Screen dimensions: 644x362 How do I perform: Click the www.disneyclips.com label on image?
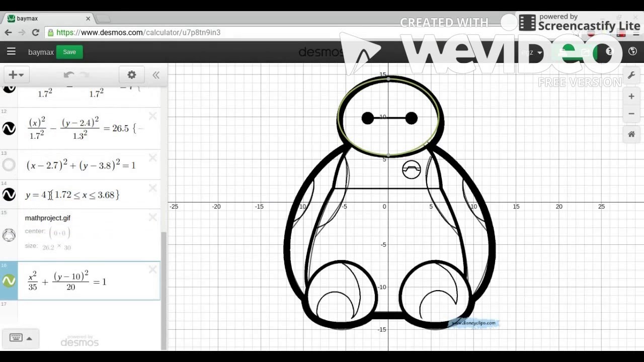474,323
